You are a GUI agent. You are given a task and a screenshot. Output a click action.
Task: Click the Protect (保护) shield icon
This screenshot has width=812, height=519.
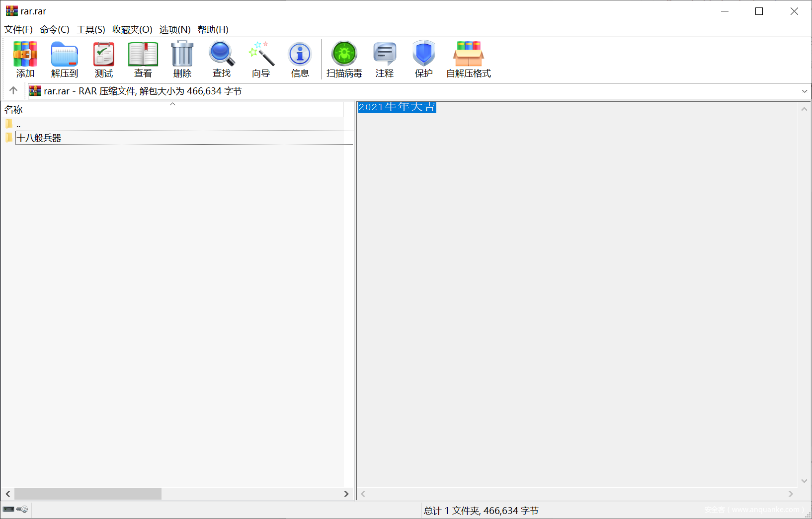[x=424, y=55]
